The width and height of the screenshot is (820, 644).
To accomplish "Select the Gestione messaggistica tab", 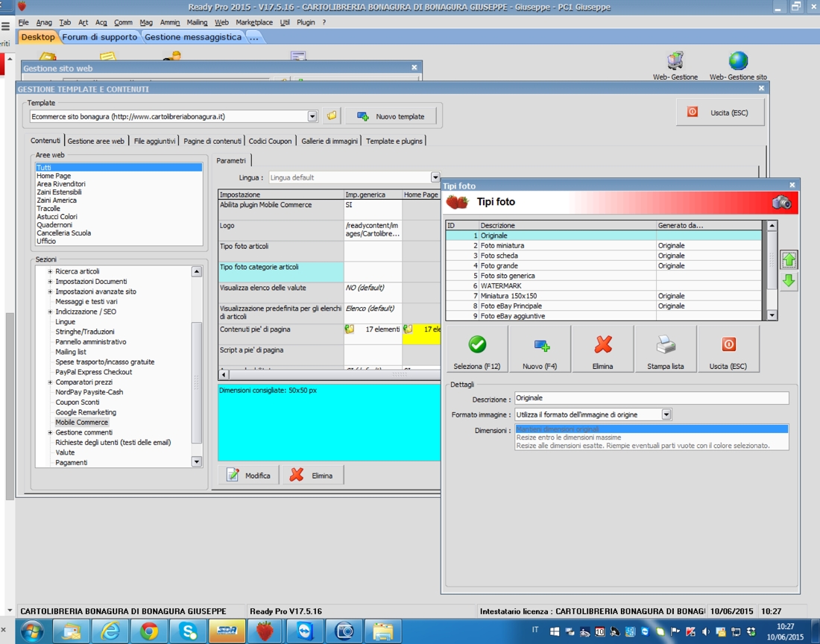I will (x=193, y=37).
